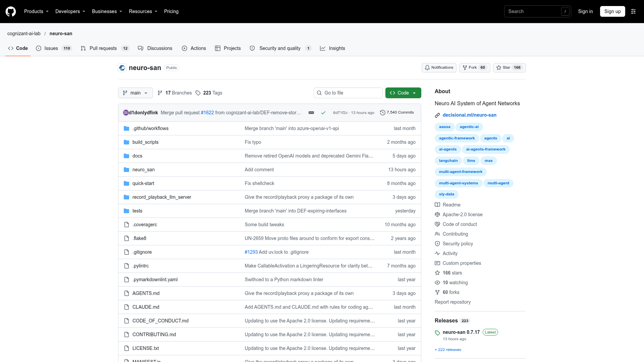Screen dimensions: 644x362
Task: Click the history clock icon for commits
Action: [x=382, y=113]
